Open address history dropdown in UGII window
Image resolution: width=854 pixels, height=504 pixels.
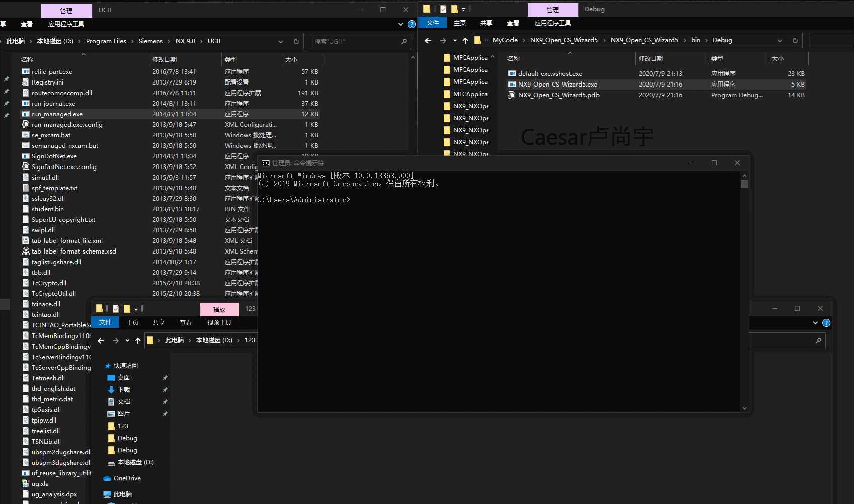tap(281, 41)
